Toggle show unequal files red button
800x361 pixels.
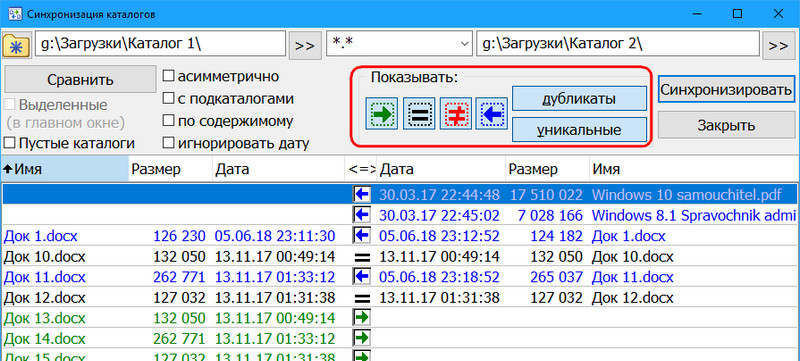click(456, 113)
